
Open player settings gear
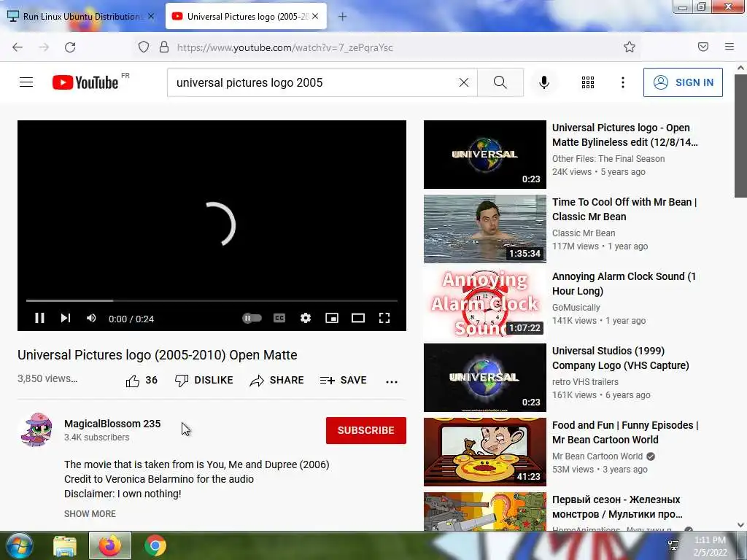coord(306,318)
